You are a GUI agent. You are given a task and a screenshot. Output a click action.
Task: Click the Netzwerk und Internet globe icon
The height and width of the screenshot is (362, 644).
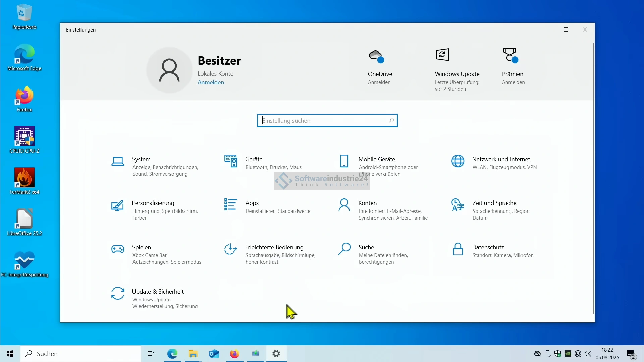[x=458, y=161]
